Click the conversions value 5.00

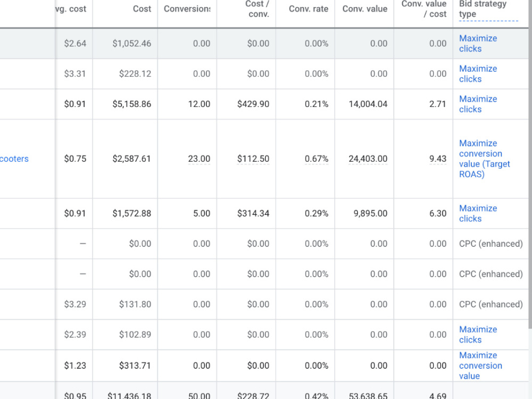point(202,213)
